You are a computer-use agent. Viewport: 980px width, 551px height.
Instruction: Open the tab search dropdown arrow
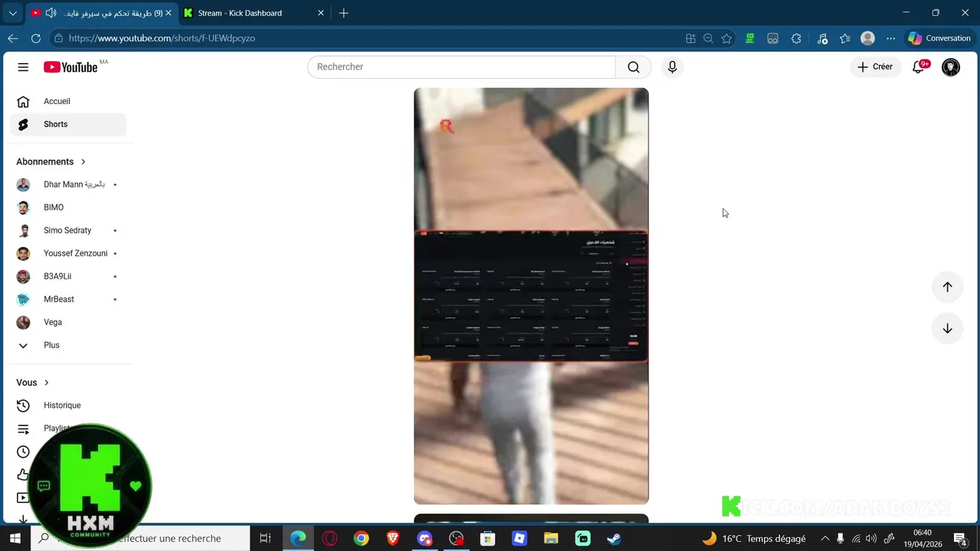(x=12, y=13)
